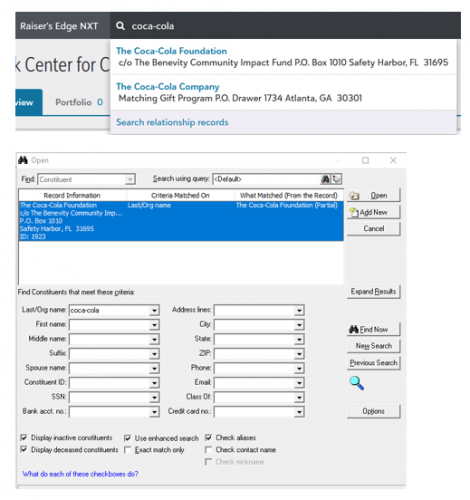Click the clear query icon next to Default
This screenshot has height=500, width=470.
pos(336,179)
